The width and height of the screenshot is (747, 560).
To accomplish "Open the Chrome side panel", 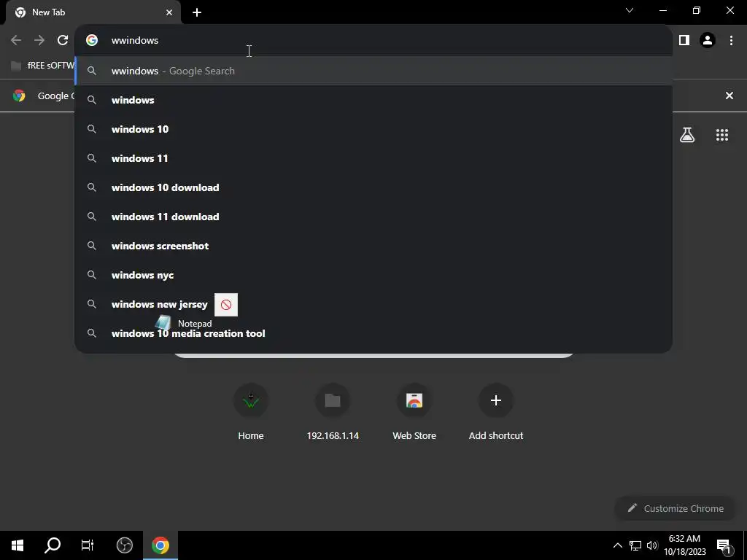I will pos(684,40).
